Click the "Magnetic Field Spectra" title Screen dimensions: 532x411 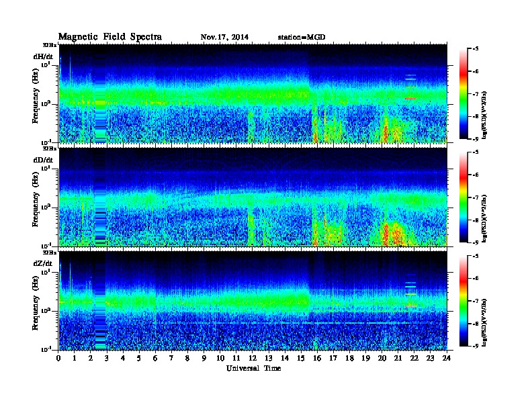click(110, 37)
